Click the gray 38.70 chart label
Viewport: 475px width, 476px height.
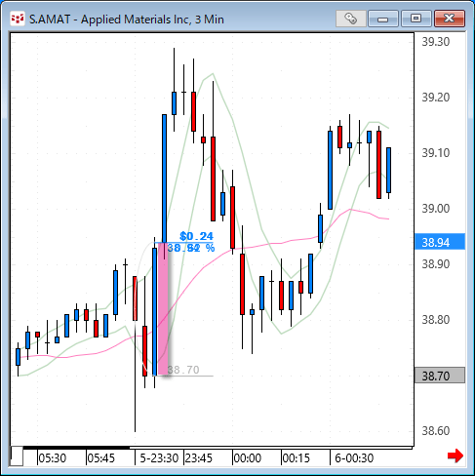(x=183, y=370)
